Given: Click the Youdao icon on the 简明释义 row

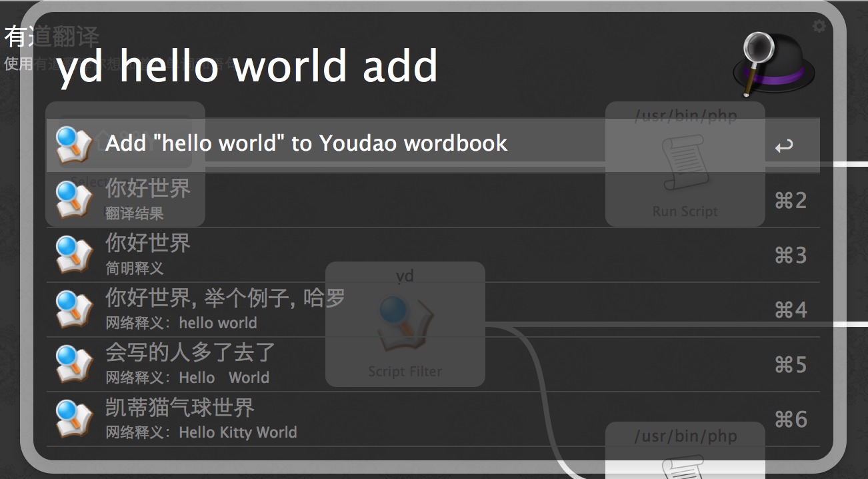Looking at the screenshot, I should (x=73, y=255).
